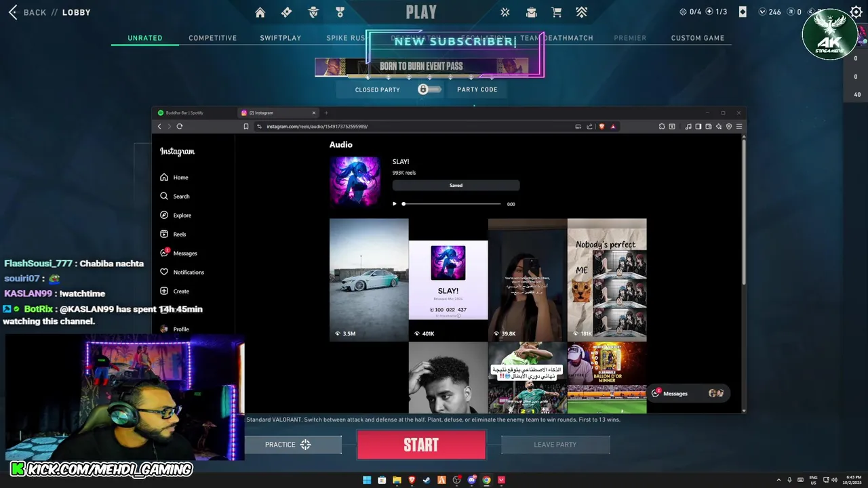Show hidden system tray icons
This screenshot has height=488, width=868.
(778, 480)
